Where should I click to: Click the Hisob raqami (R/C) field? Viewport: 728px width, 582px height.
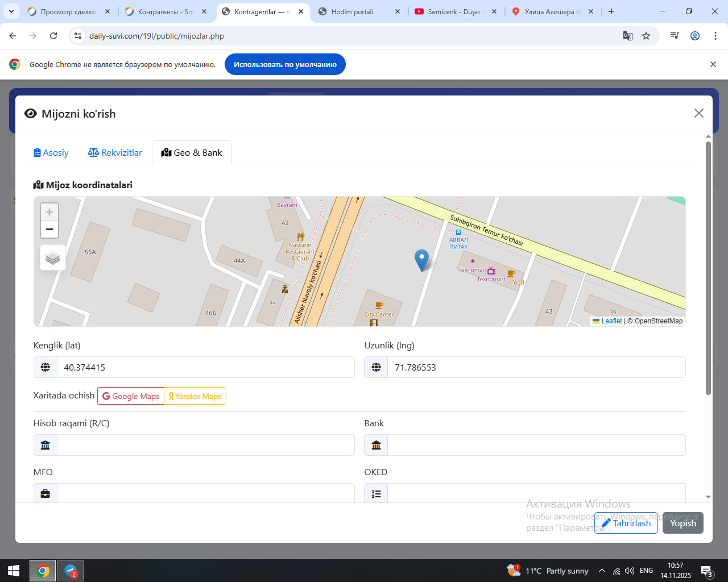(205, 445)
